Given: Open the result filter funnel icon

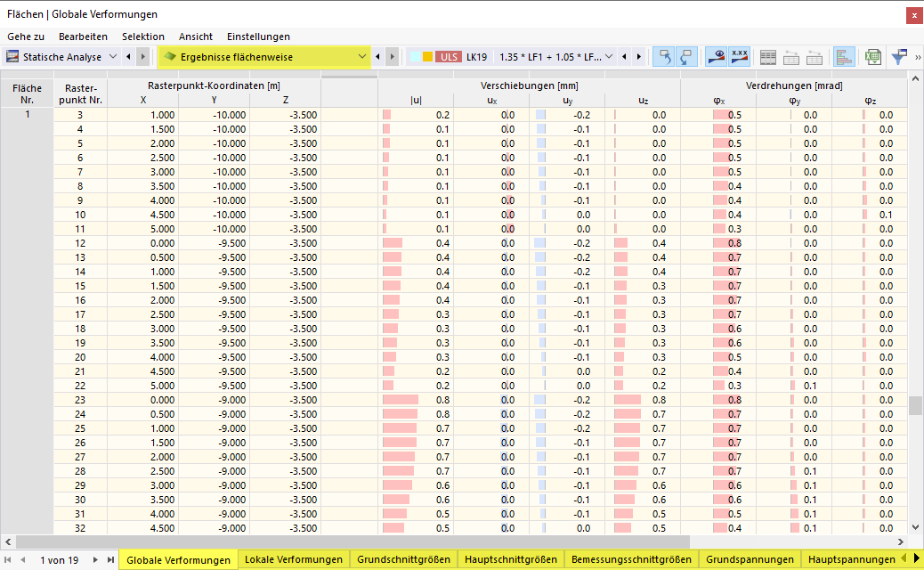Looking at the screenshot, I should [899, 57].
